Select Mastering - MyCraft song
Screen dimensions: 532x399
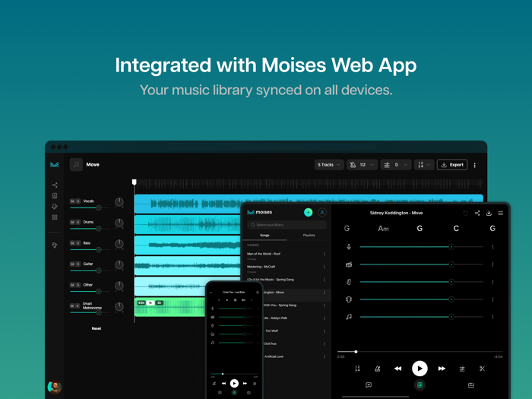coord(261,267)
